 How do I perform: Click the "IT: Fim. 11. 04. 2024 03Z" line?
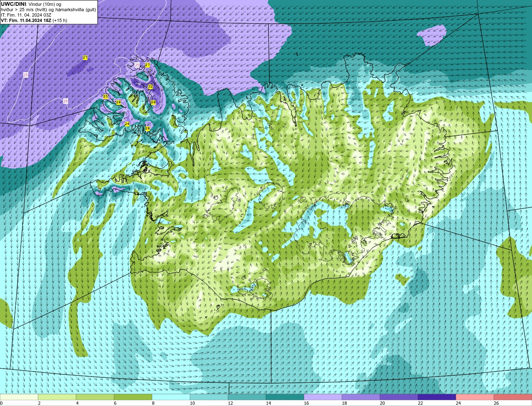(x=26, y=15)
